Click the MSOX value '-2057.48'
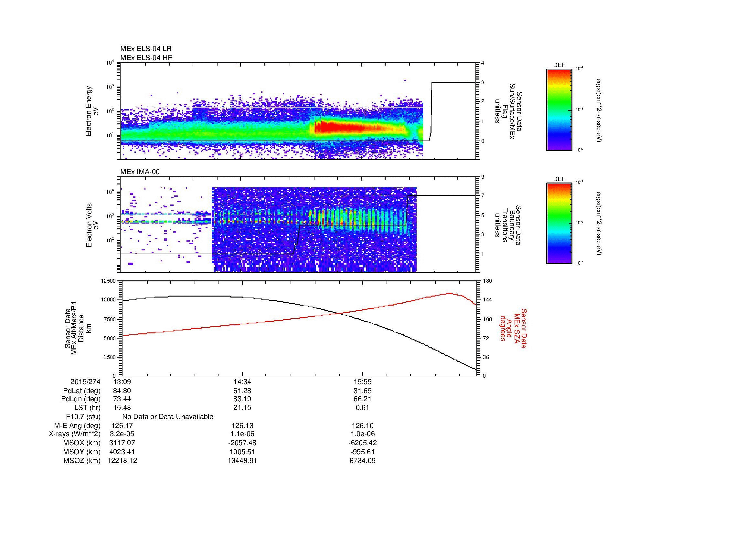 point(242,443)
